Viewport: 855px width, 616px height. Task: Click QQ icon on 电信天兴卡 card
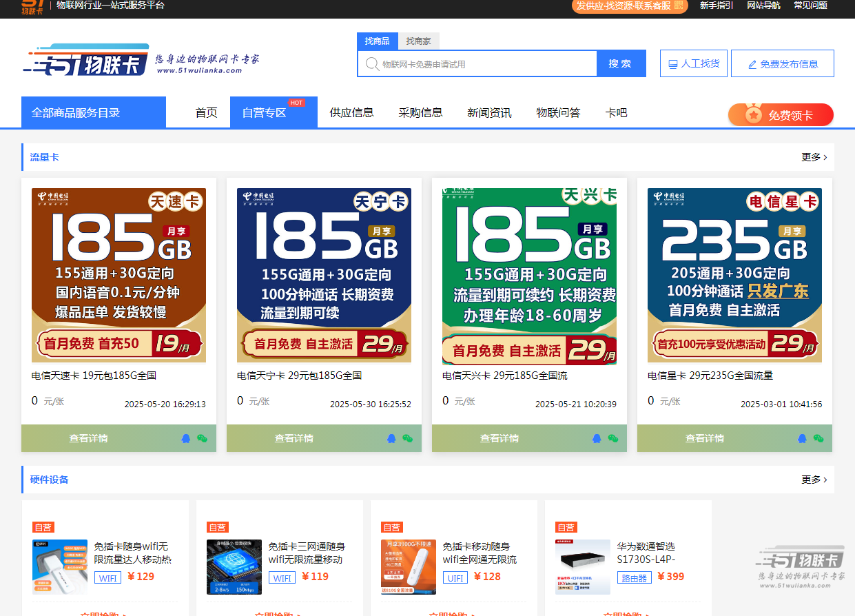597,438
